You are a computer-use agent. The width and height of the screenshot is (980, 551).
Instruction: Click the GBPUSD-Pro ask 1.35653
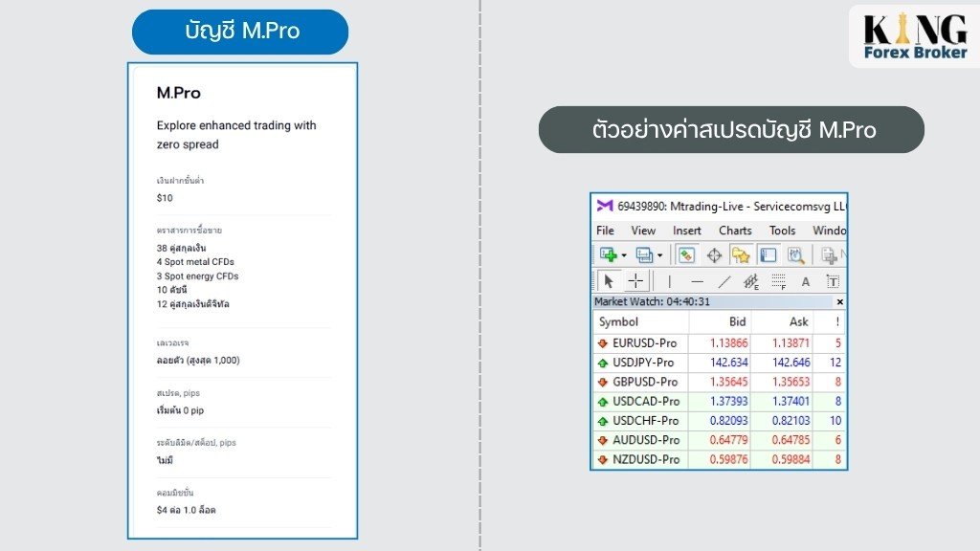tap(791, 382)
